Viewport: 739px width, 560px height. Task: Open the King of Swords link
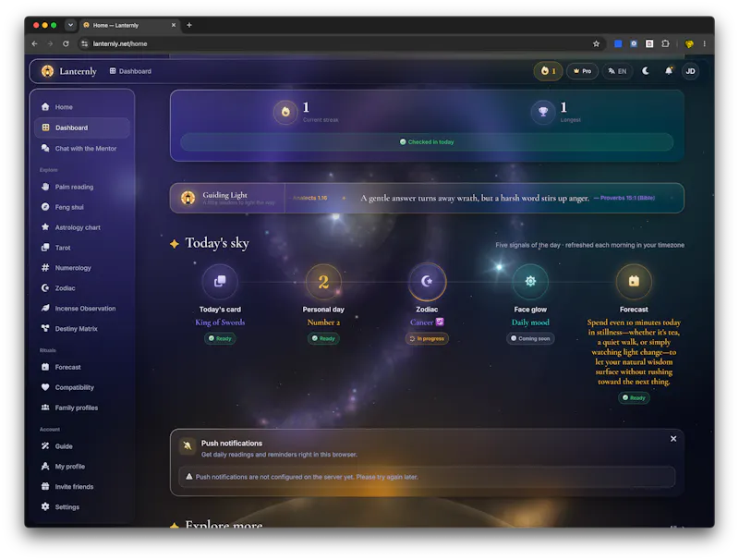click(220, 323)
